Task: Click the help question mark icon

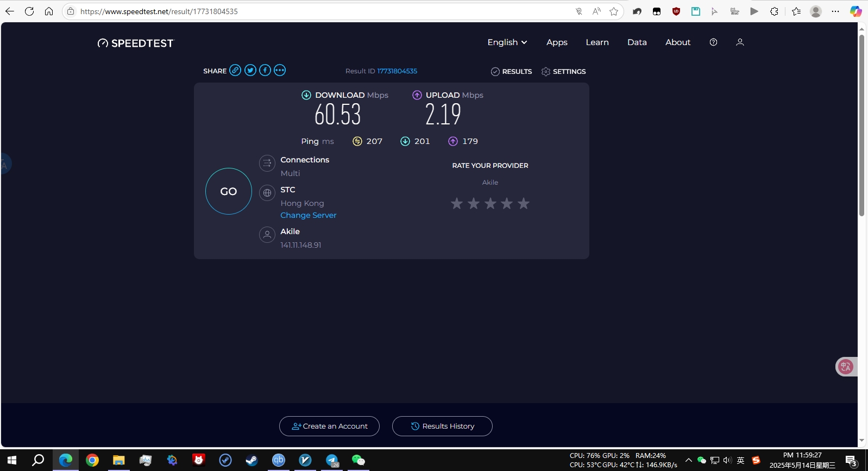Action: (x=713, y=42)
